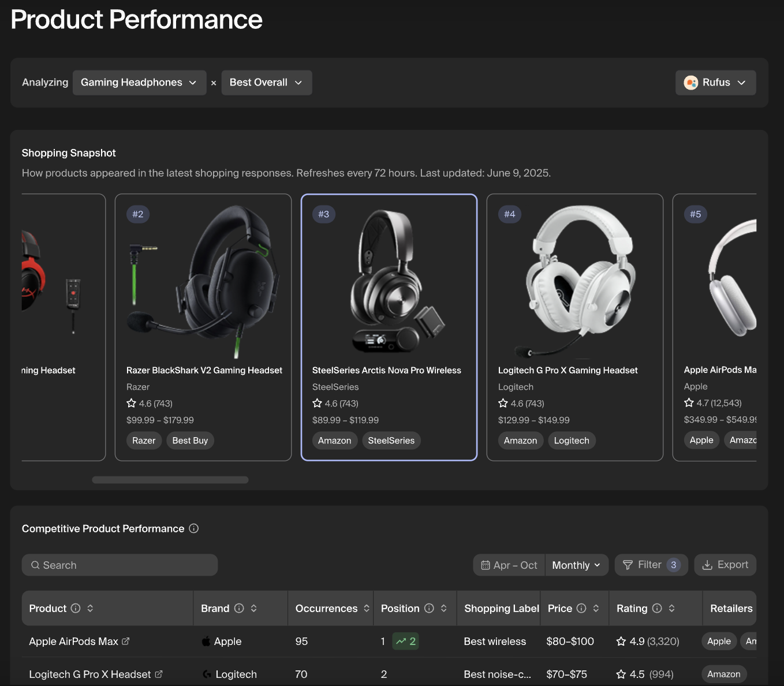The image size is (784, 686).
Task: Click the snapshot horizontal scrollbar
Action: (x=170, y=480)
